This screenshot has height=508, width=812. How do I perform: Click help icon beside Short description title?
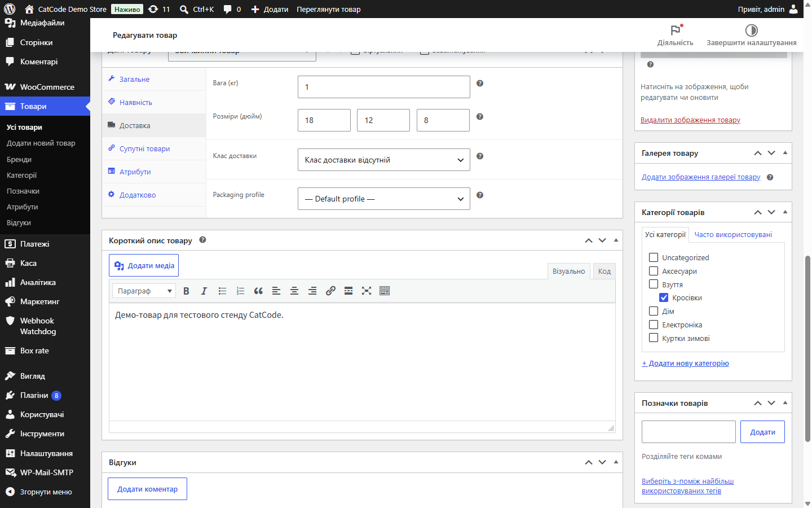(202, 240)
